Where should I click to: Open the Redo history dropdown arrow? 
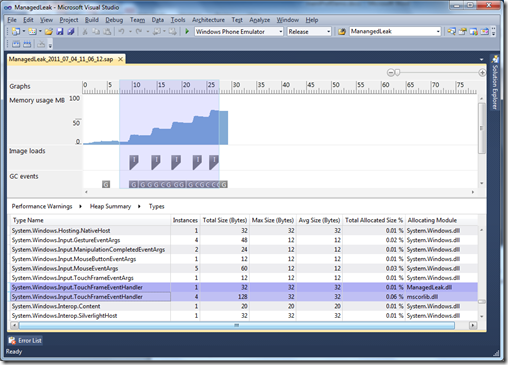tap(148, 32)
